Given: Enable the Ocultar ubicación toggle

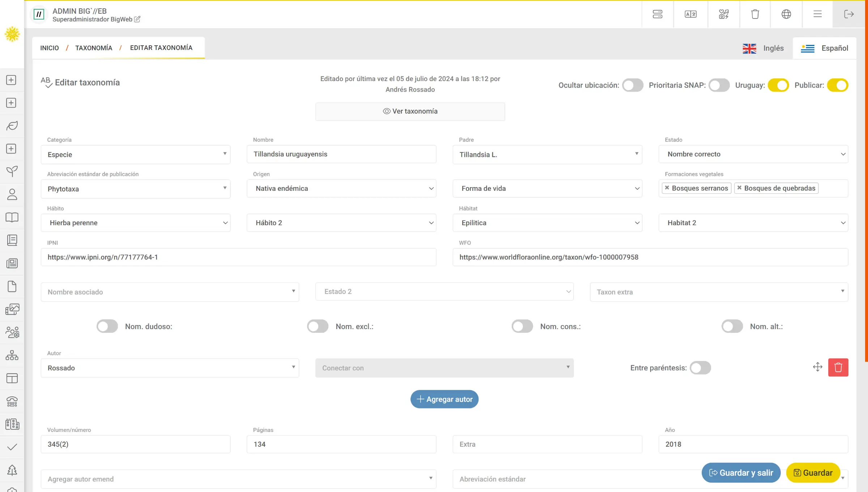Looking at the screenshot, I should (633, 85).
